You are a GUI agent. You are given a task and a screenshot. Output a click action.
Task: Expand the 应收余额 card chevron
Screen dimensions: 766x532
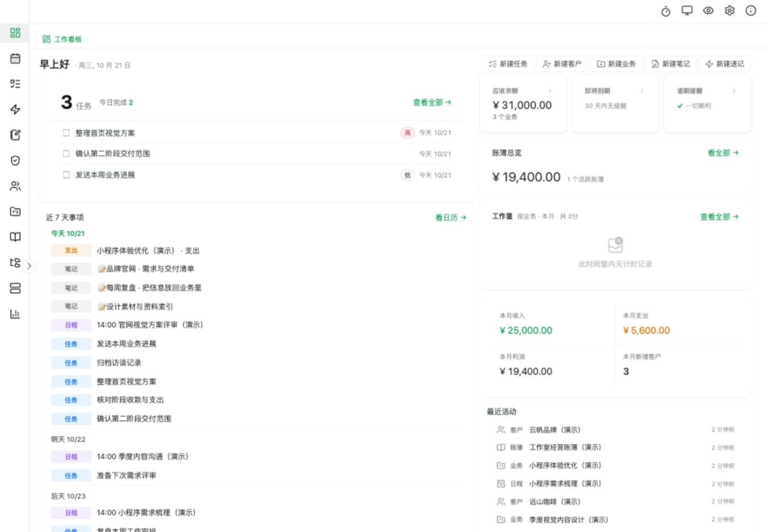pos(549,91)
